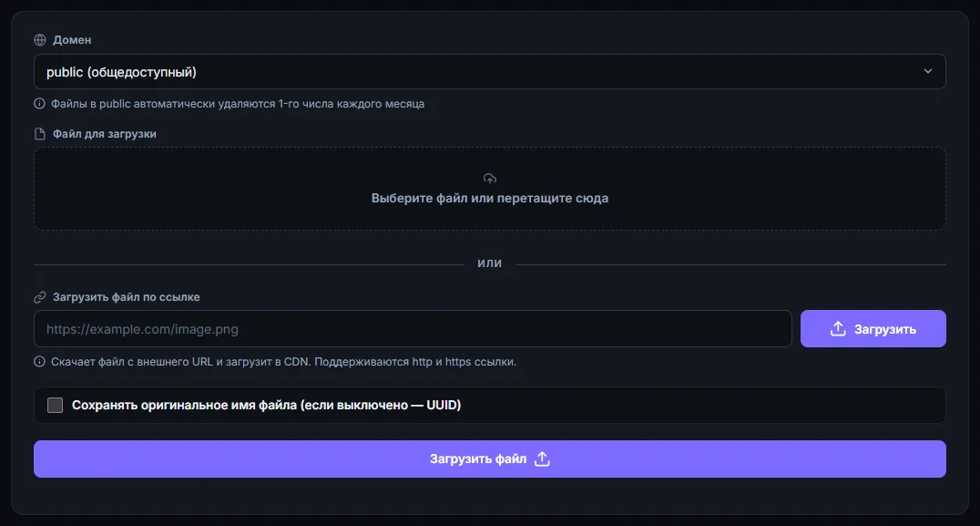Click the Загрузить файл по ссылке label

point(127,297)
